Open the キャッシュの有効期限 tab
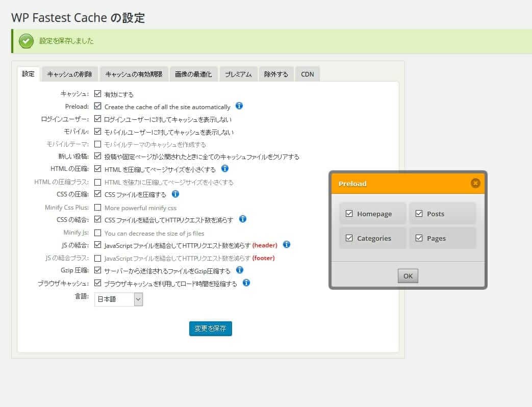This screenshot has width=532, height=407. 134,74
